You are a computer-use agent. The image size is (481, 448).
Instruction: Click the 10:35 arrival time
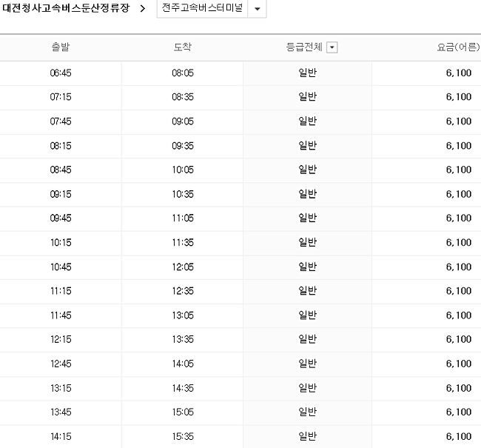(183, 194)
